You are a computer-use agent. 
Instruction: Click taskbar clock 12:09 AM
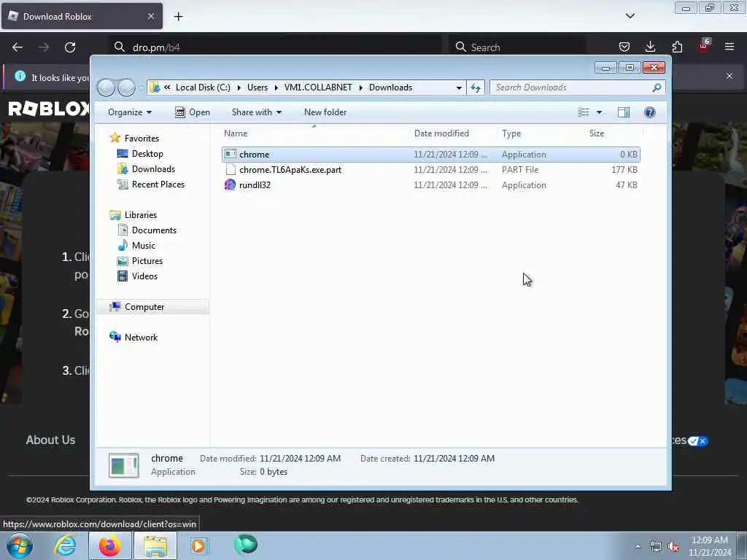pos(710,546)
